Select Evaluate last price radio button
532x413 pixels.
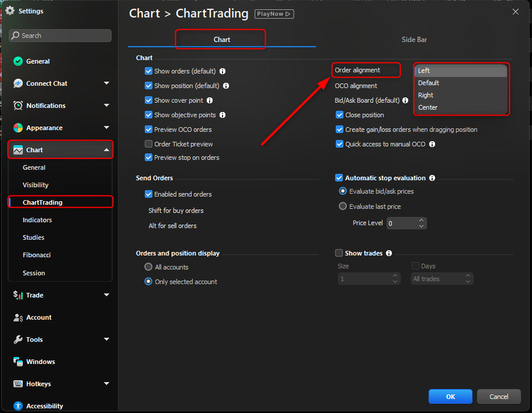pos(343,206)
